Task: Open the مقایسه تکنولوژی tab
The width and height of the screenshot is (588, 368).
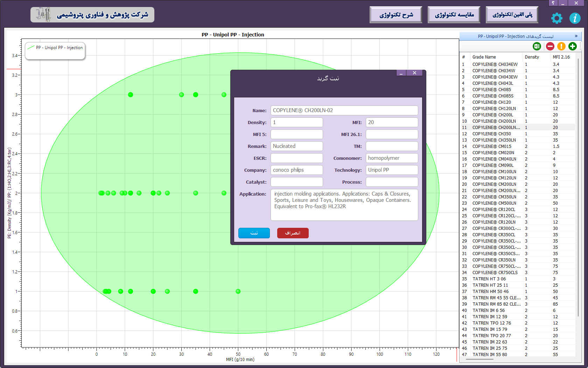Action: [x=454, y=15]
